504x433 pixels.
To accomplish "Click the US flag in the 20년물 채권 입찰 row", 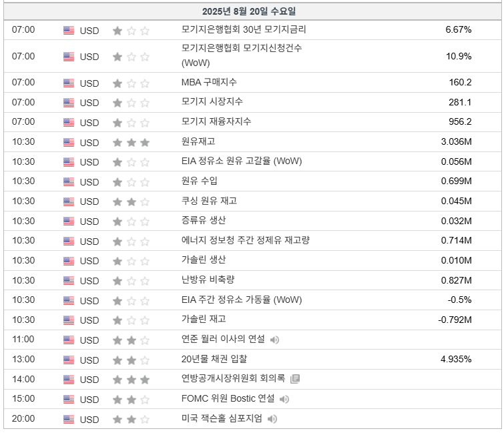I will (x=69, y=360).
